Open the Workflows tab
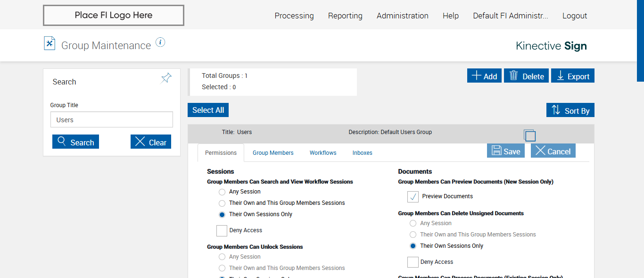This screenshot has height=278, width=644. click(x=323, y=153)
